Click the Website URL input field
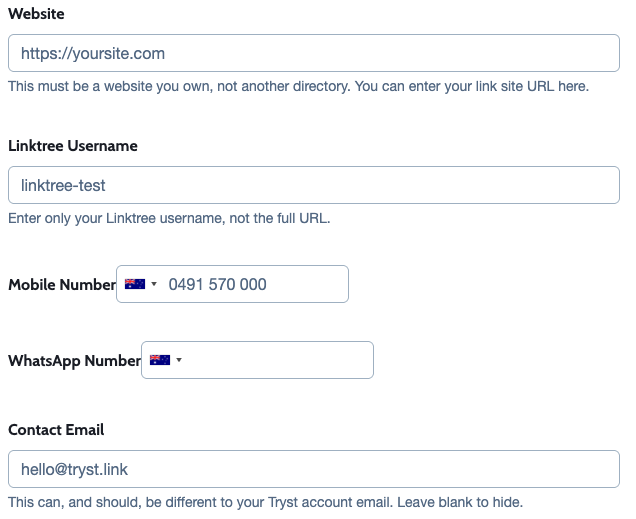The width and height of the screenshot is (636, 519). click(314, 53)
